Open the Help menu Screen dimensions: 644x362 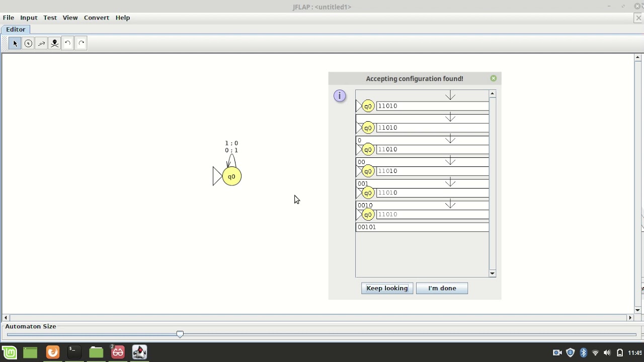tap(123, 18)
